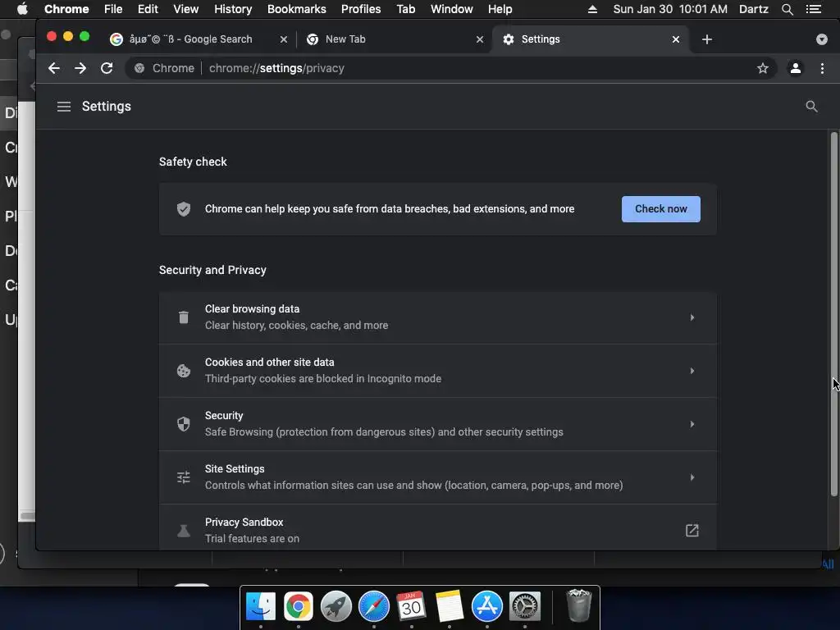
Task: Open the Bookmarks menu
Action: 296,9
